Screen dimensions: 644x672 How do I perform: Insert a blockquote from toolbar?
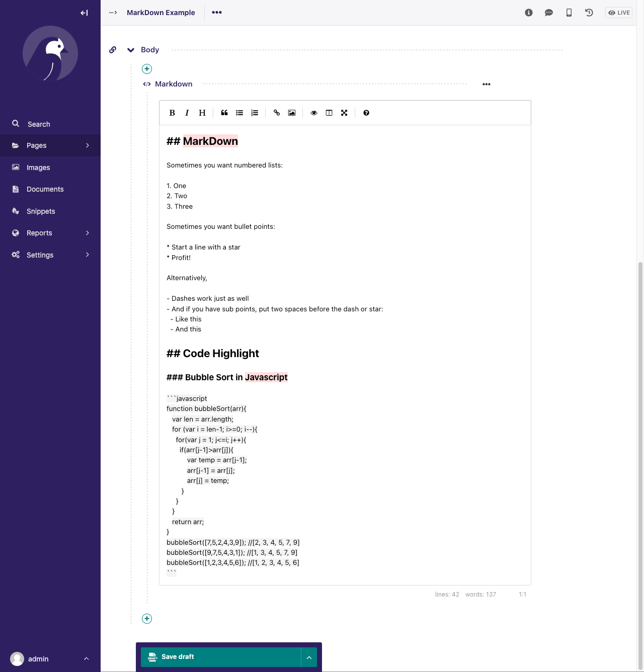(224, 113)
